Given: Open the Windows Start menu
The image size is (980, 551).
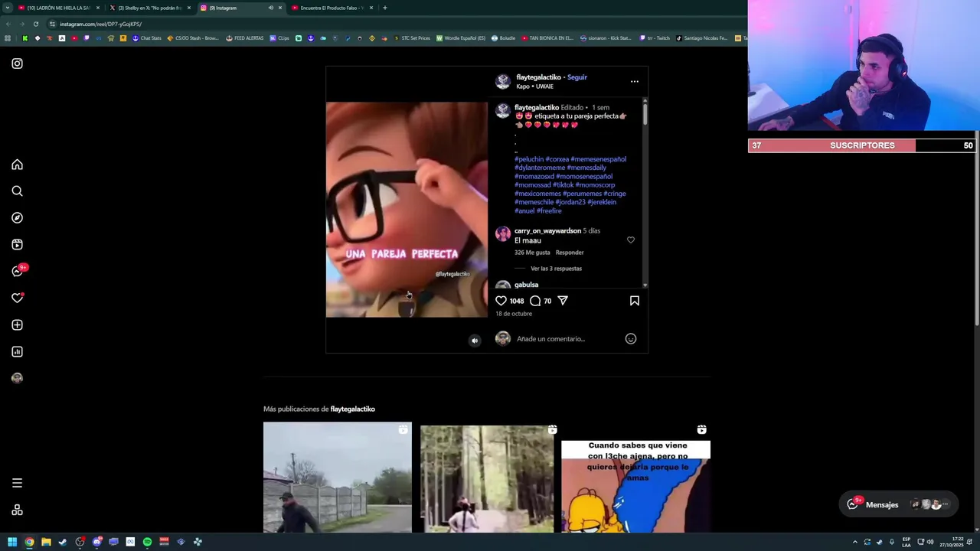Looking at the screenshot, I should (12, 542).
